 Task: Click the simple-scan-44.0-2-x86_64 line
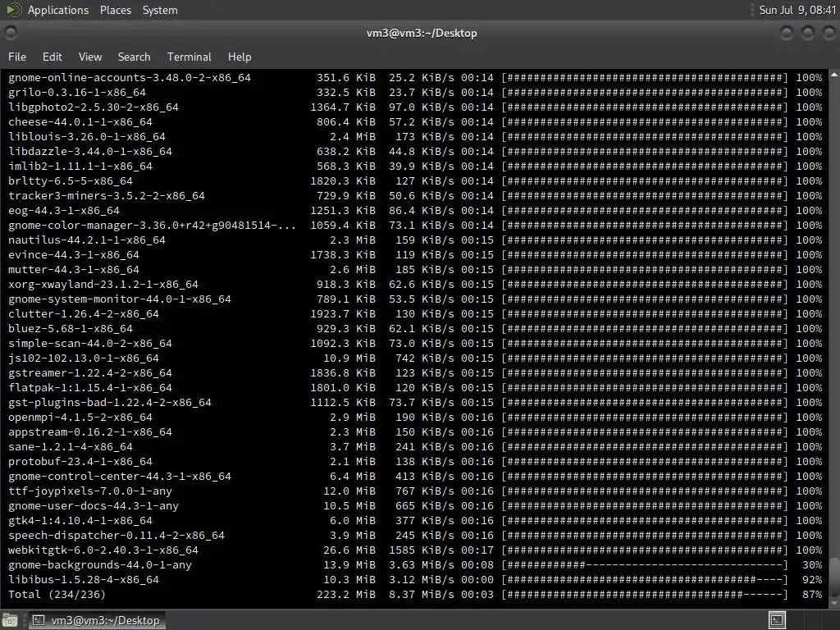click(x=415, y=344)
